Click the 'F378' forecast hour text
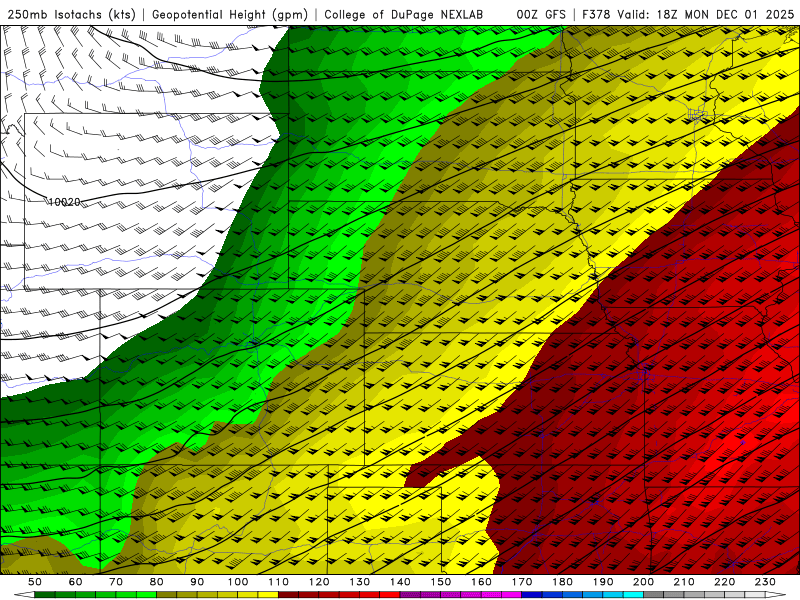800x600 pixels. (596, 15)
